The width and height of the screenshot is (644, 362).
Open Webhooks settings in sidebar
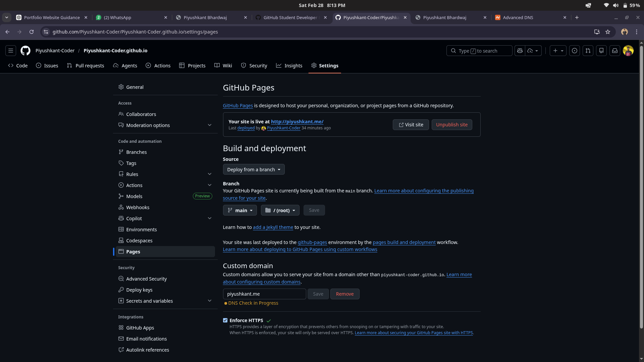tap(165, 207)
